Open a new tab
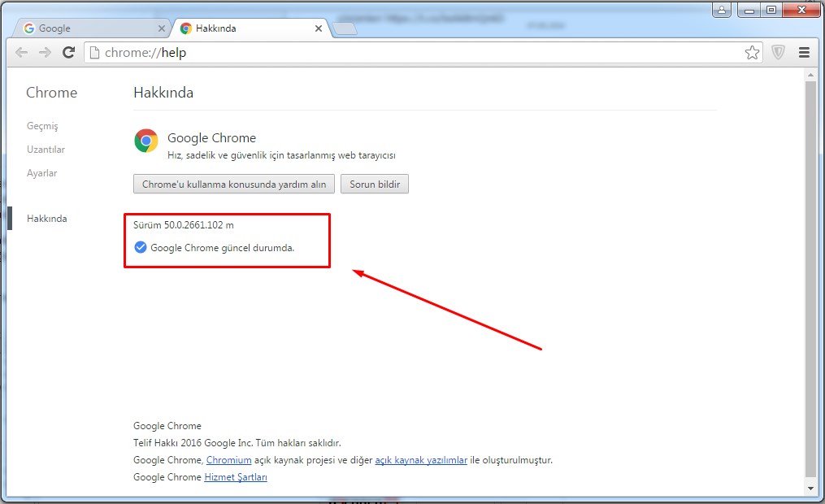825x504 pixels. tap(345, 29)
